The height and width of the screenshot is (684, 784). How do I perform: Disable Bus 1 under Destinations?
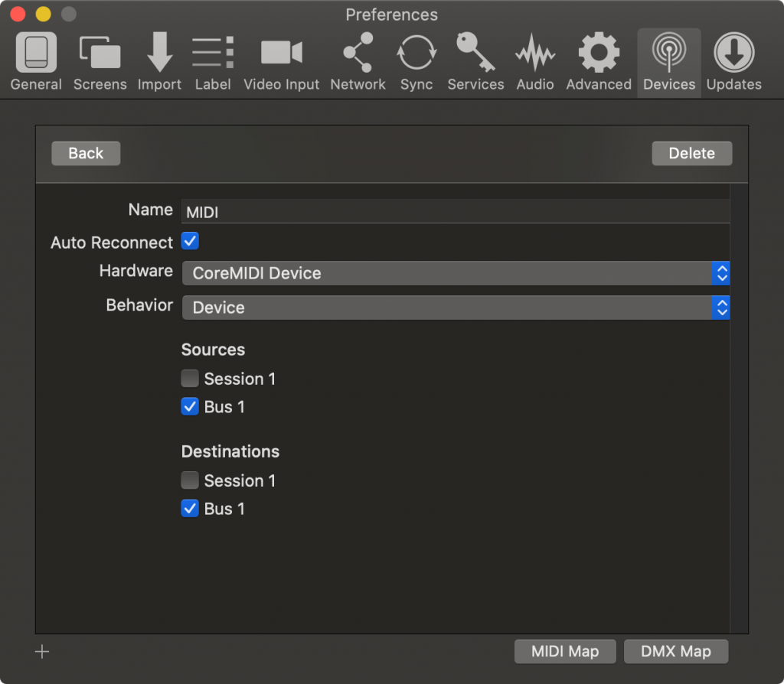[x=190, y=508]
